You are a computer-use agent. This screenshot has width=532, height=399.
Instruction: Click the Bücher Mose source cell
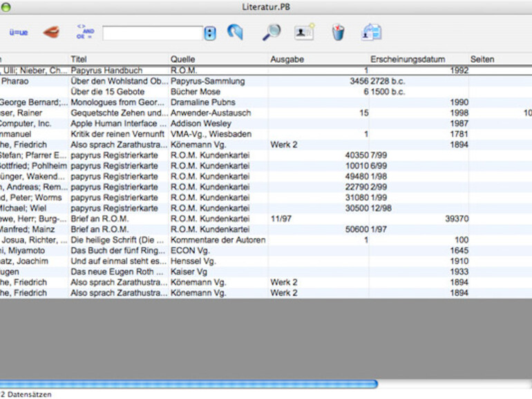point(196,92)
